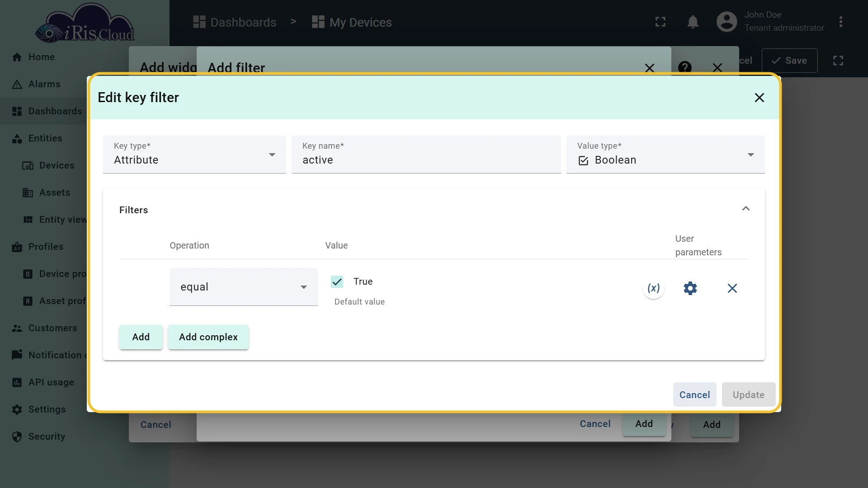Remove the equal filter row
The width and height of the screenshot is (868, 488).
point(732,288)
